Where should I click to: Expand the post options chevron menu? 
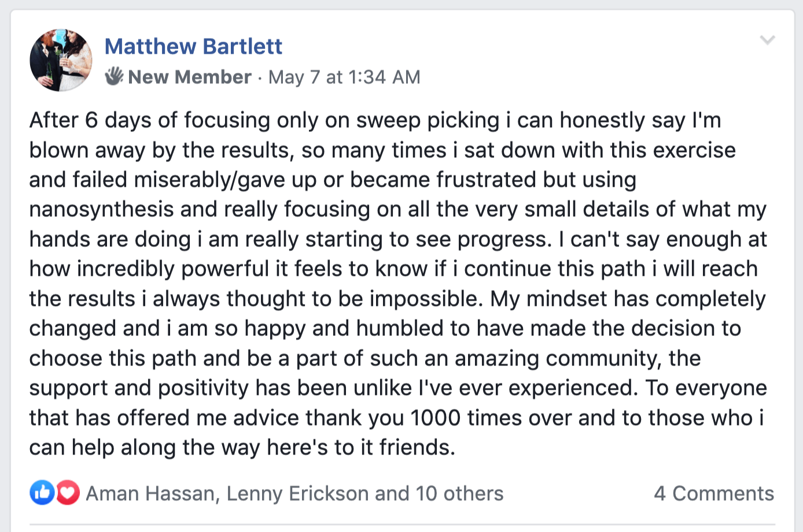coord(767,40)
